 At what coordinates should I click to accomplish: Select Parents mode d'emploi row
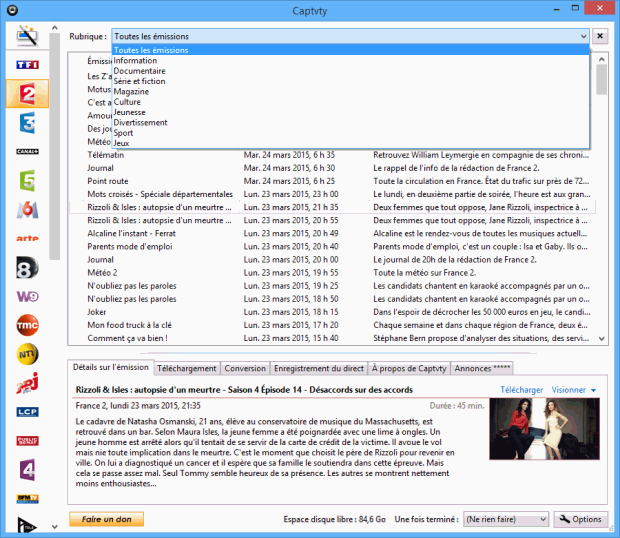[332, 246]
